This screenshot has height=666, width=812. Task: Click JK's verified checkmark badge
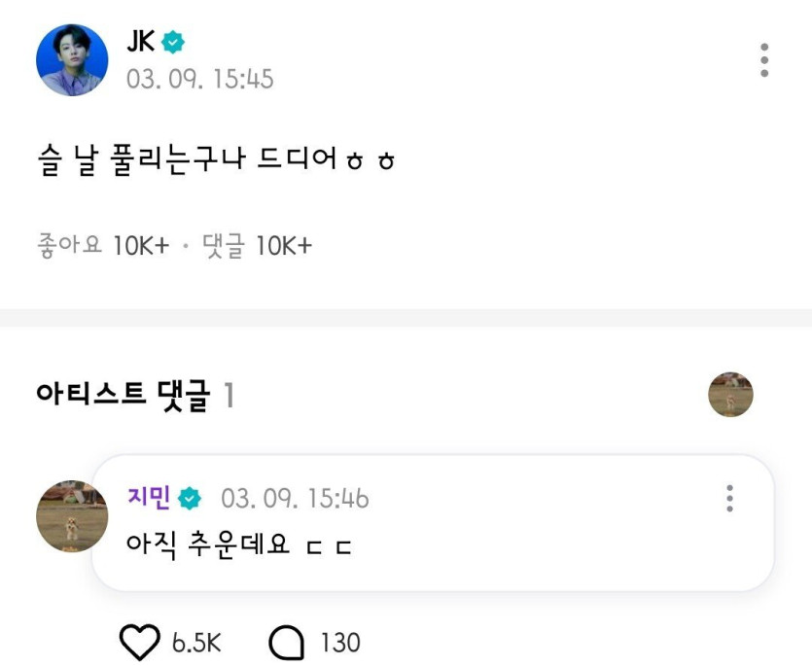coord(172,42)
